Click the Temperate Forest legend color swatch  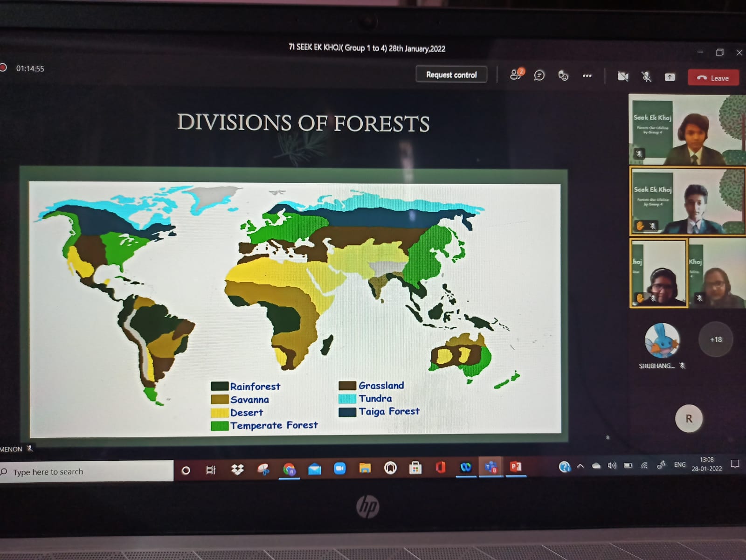click(x=219, y=426)
